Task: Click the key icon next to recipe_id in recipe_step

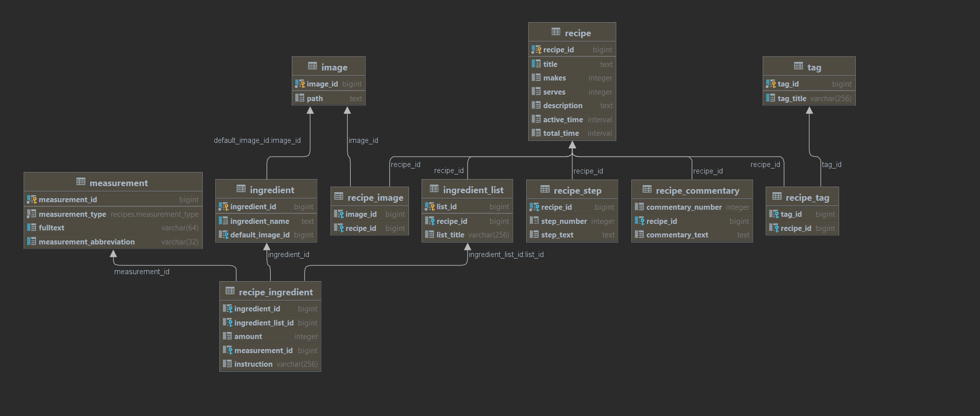Action: (x=534, y=207)
